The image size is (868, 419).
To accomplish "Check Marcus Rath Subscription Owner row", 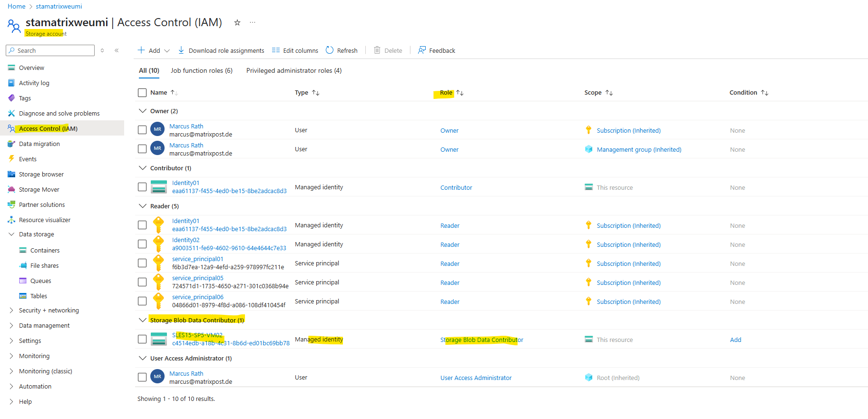I will point(142,130).
